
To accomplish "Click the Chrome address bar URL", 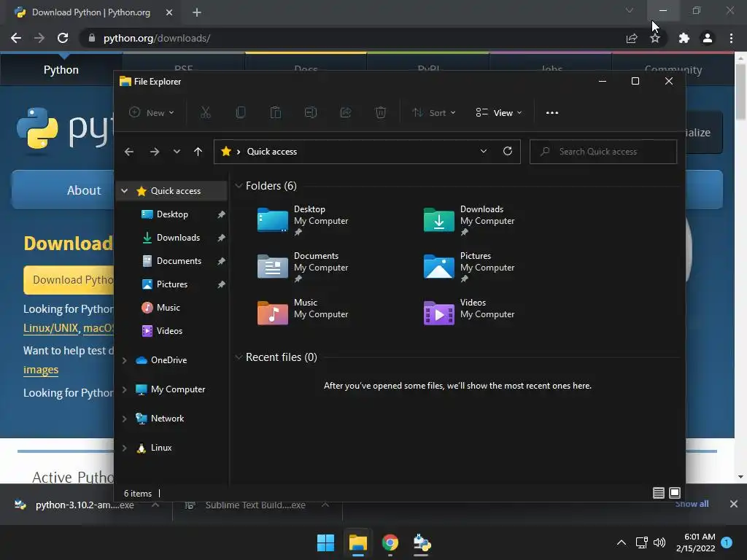I will click(157, 38).
